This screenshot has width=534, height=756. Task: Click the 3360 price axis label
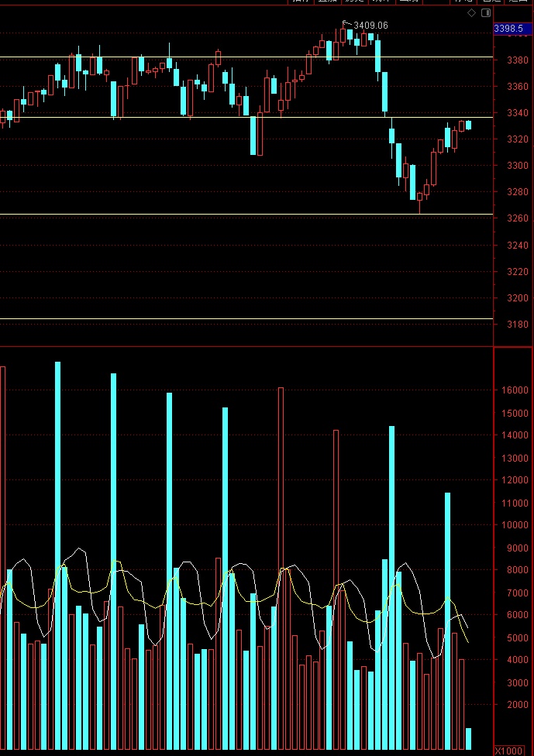[x=518, y=87]
